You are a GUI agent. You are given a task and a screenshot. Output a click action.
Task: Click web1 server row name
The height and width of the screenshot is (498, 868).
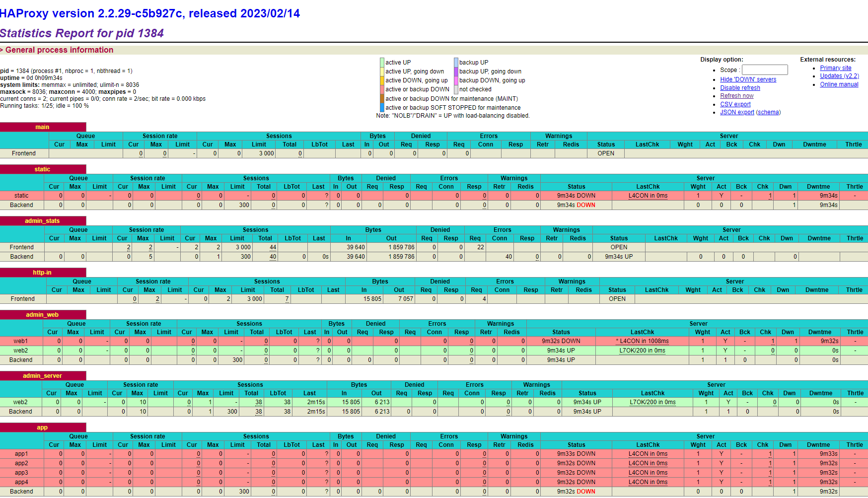(21, 341)
